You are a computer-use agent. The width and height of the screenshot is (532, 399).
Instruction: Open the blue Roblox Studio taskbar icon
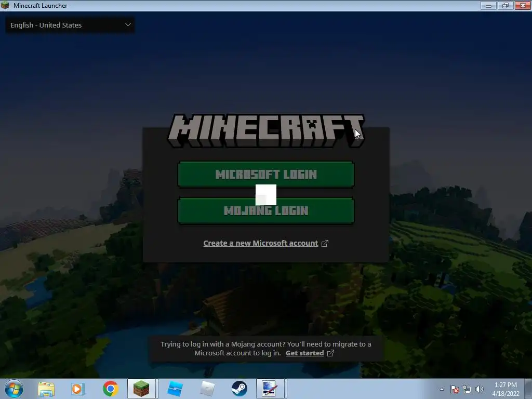click(x=175, y=389)
